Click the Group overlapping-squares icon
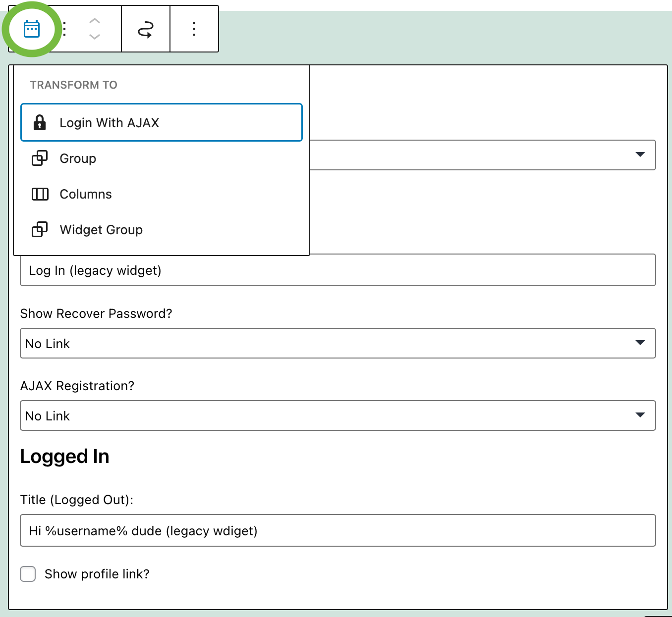This screenshot has width=672, height=617. coord(40,158)
